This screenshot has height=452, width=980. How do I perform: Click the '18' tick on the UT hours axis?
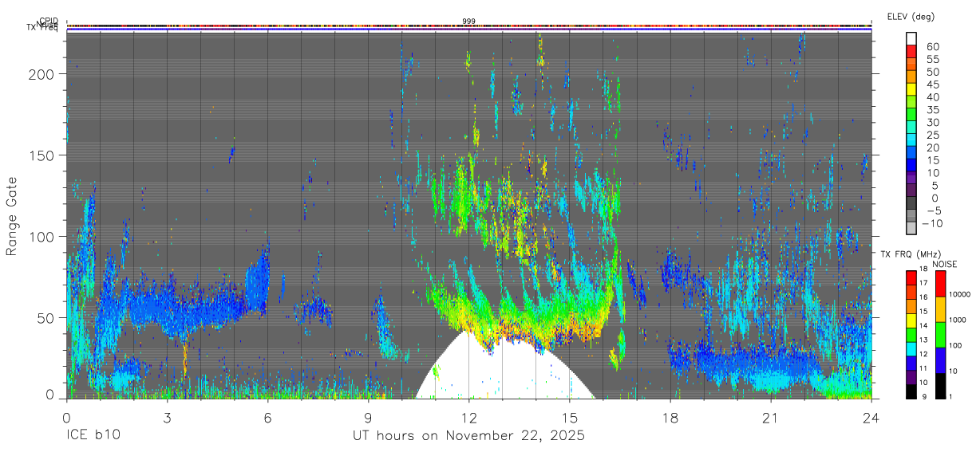670,417
